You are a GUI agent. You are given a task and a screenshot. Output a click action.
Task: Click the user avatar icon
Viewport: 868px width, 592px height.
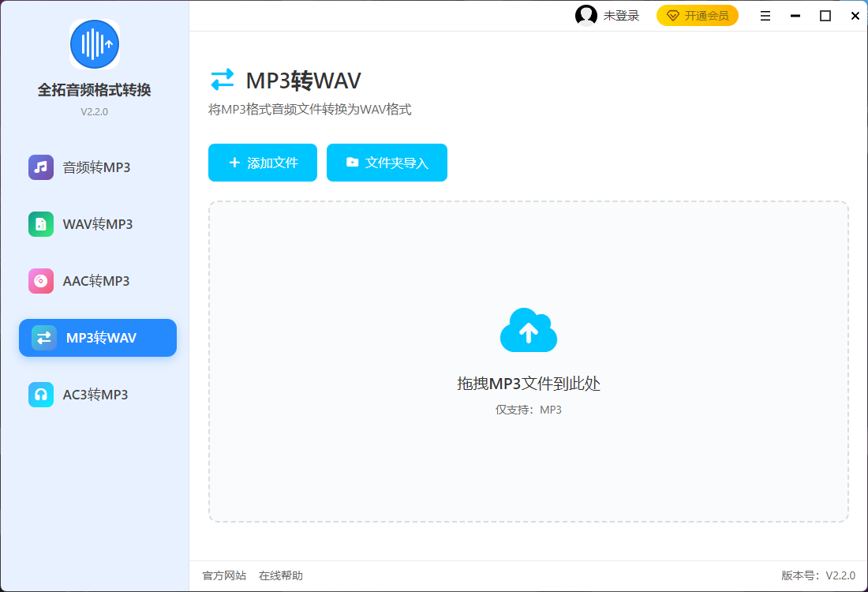point(586,16)
